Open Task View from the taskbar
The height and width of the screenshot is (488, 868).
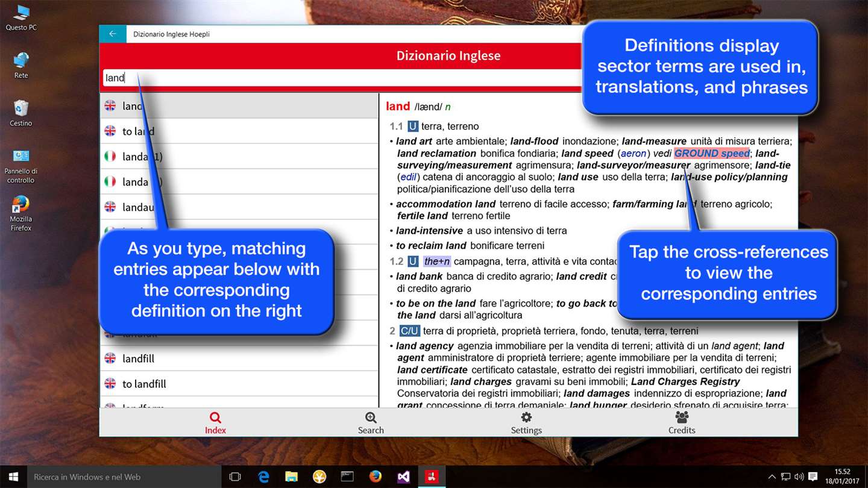pos(235,477)
